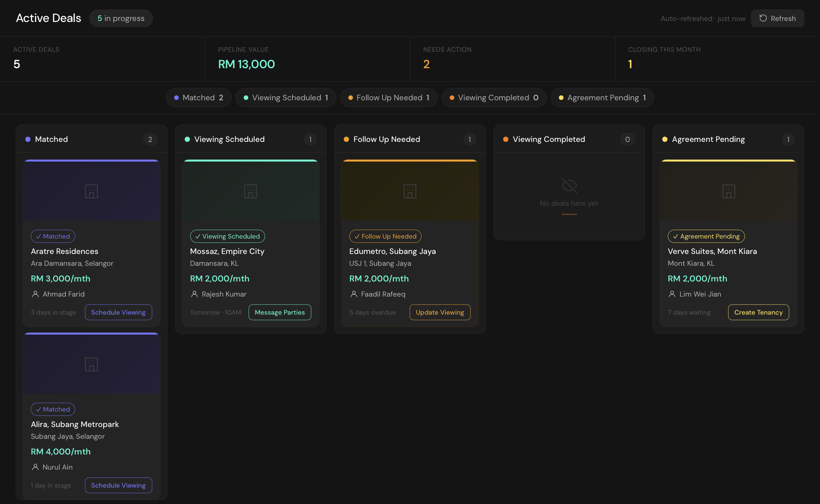Click building icon on Edumetro card
This screenshot has height=504, width=820.
410,191
